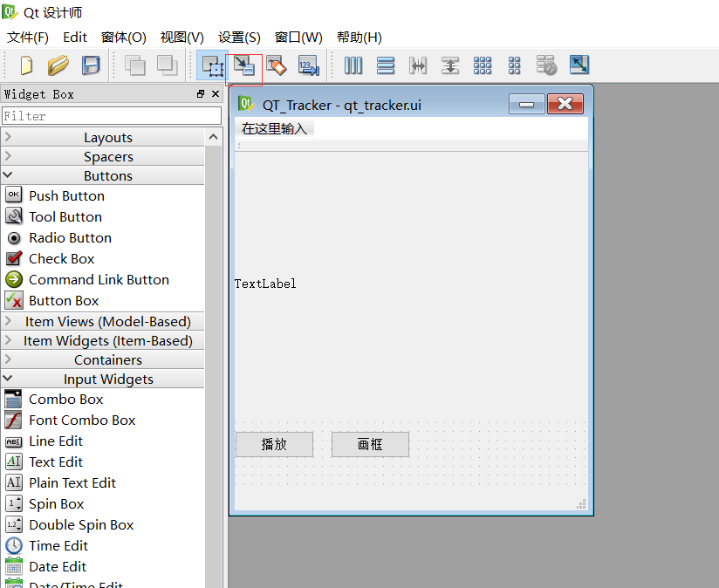719x588 pixels.
Task: Lay out widgets in a grid
Action: point(483,65)
